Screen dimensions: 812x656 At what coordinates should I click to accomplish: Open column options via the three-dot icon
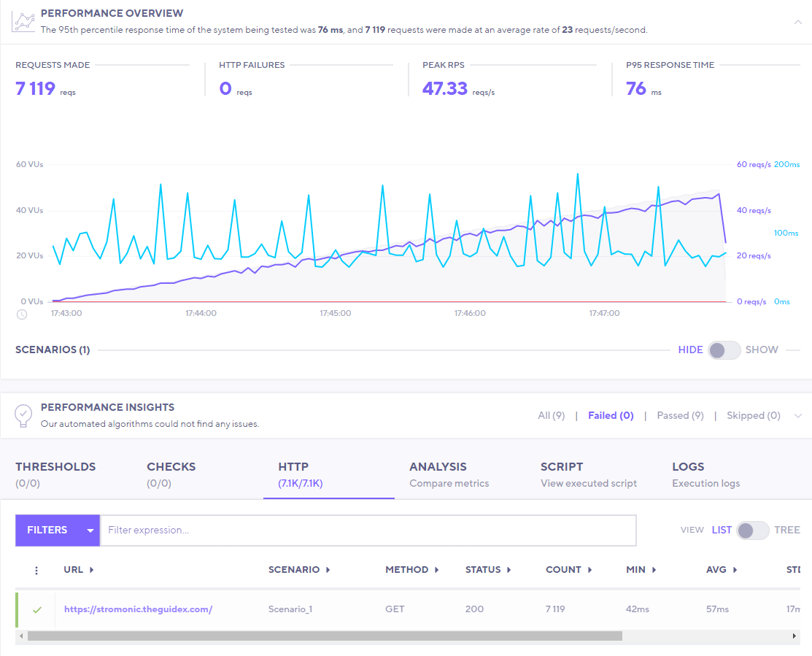[x=36, y=570]
